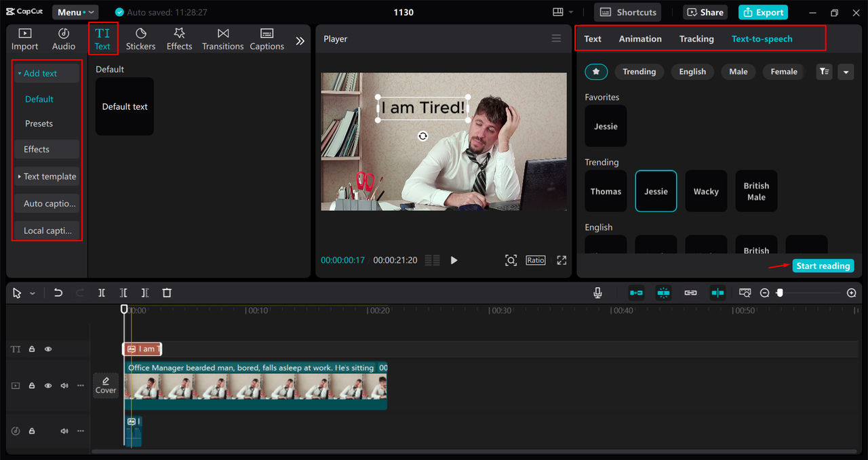The width and height of the screenshot is (868, 460).
Task: Select Default under Add text
Action: [39, 99]
